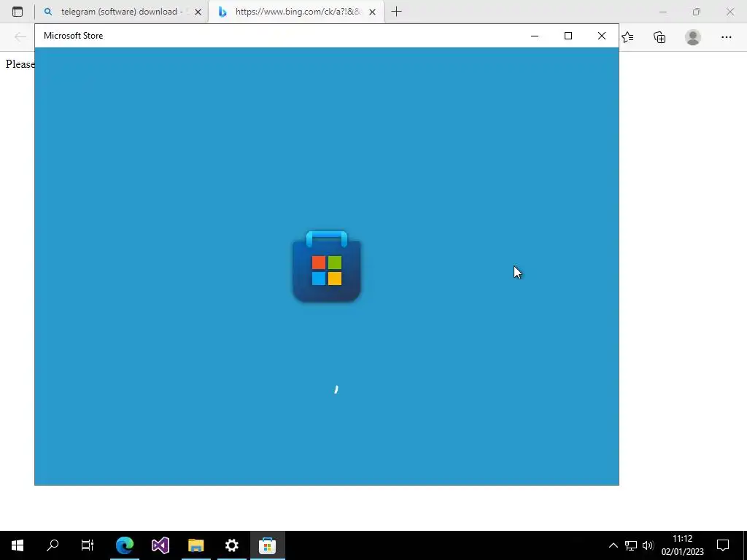The image size is (747, 560).
Task: Open the Action Center notifications icon
Action: point(723,545)
